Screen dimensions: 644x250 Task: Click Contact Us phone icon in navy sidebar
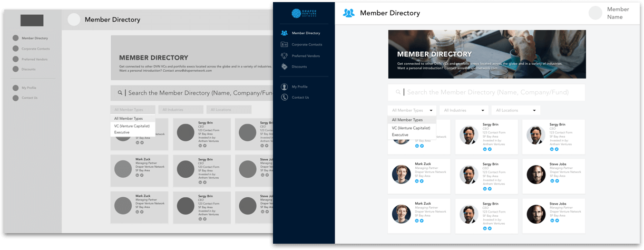tap(285, 98)
